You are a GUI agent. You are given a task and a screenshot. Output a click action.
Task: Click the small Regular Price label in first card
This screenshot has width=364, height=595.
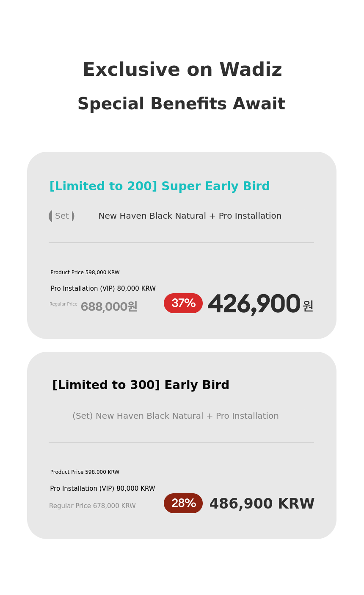(x=63, y=304)
